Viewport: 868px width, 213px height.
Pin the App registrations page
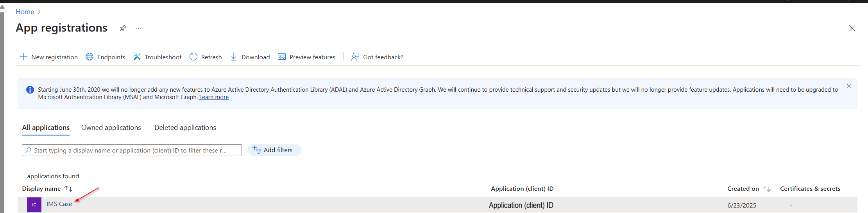pyautogui.click(x=123, y=28)
